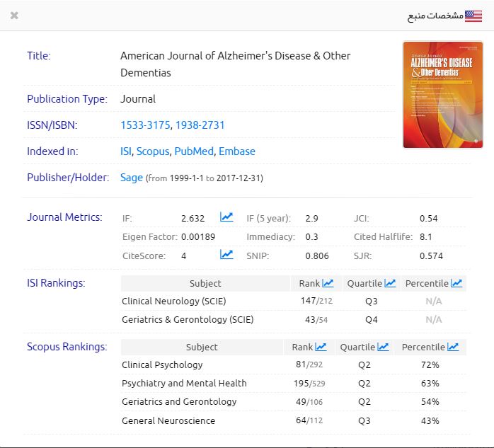Follow the ISI indexing link
The image size is (494, 448).
click(x=126, y=151)
